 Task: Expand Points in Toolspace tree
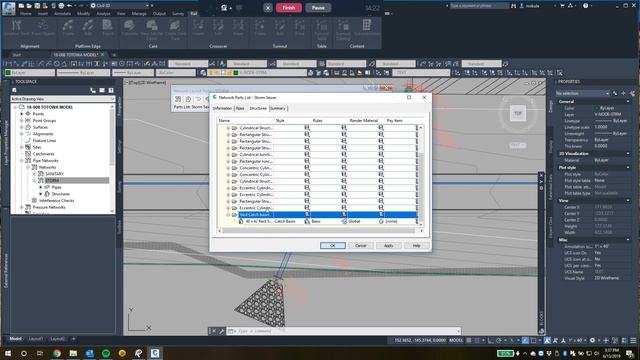[22, 114]
